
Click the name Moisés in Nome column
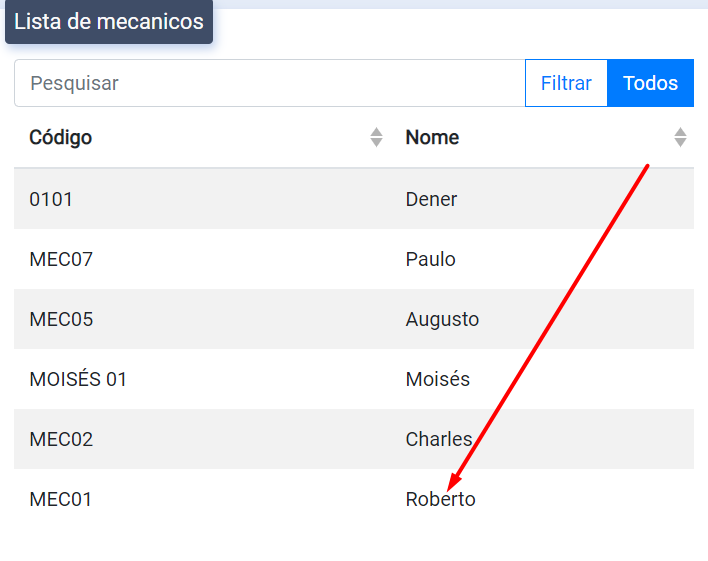point(437,379)
